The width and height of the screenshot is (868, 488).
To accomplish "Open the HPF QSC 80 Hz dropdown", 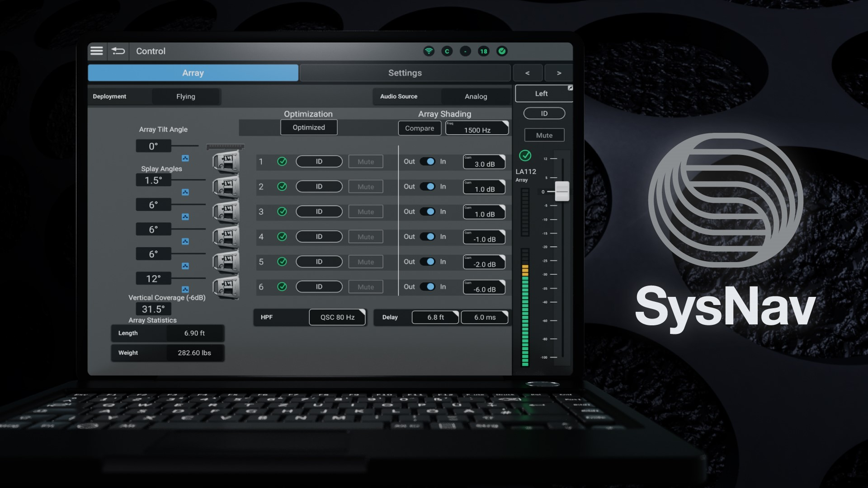I will [337, 317].
